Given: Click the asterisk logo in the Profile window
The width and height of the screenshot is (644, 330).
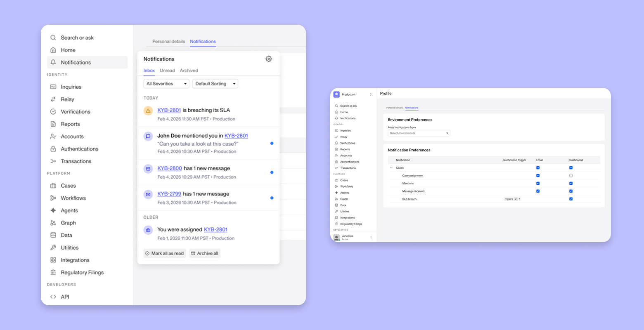Looking at the screenshot, I should point(336,94).
